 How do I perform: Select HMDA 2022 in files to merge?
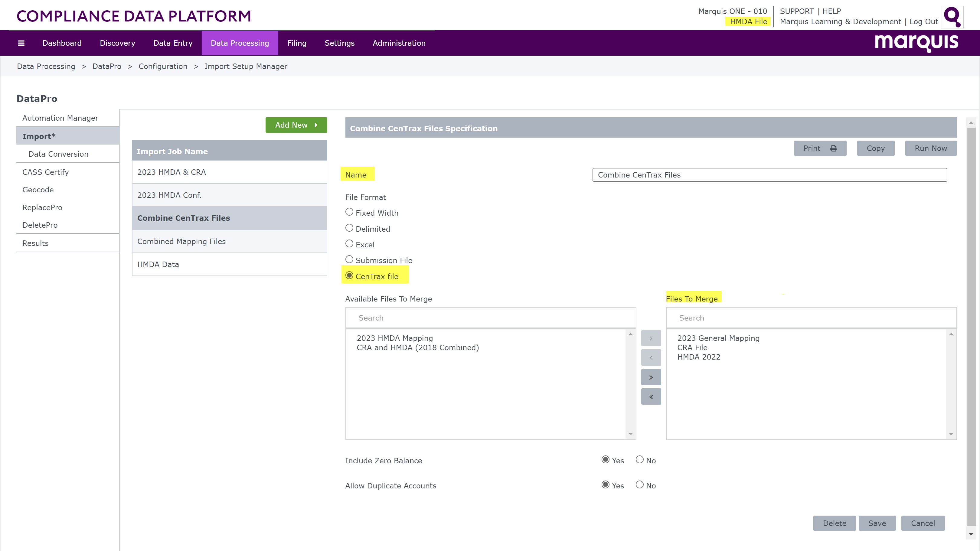click(698, 357)
